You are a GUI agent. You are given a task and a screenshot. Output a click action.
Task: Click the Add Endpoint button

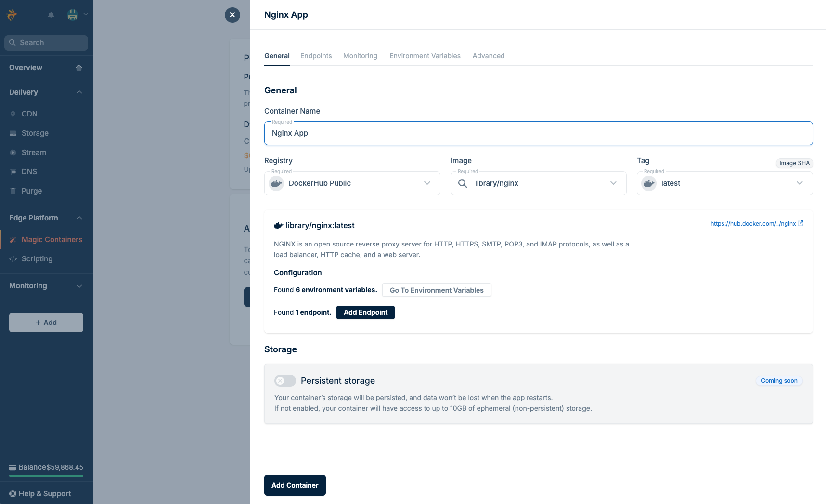coord(365,312)
